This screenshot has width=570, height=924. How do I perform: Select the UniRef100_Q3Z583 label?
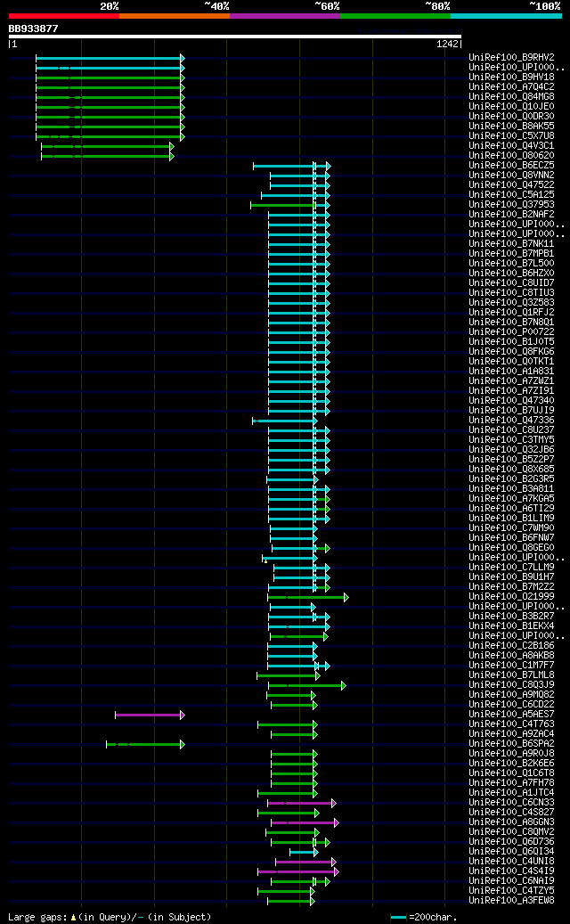click(511, 302)
